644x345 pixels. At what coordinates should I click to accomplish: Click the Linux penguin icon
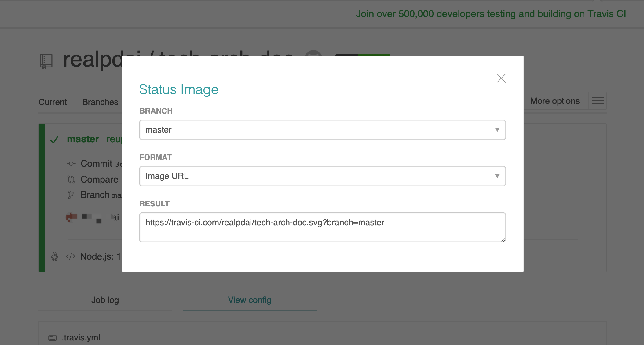pyautogui.click(x=55, y=256)
